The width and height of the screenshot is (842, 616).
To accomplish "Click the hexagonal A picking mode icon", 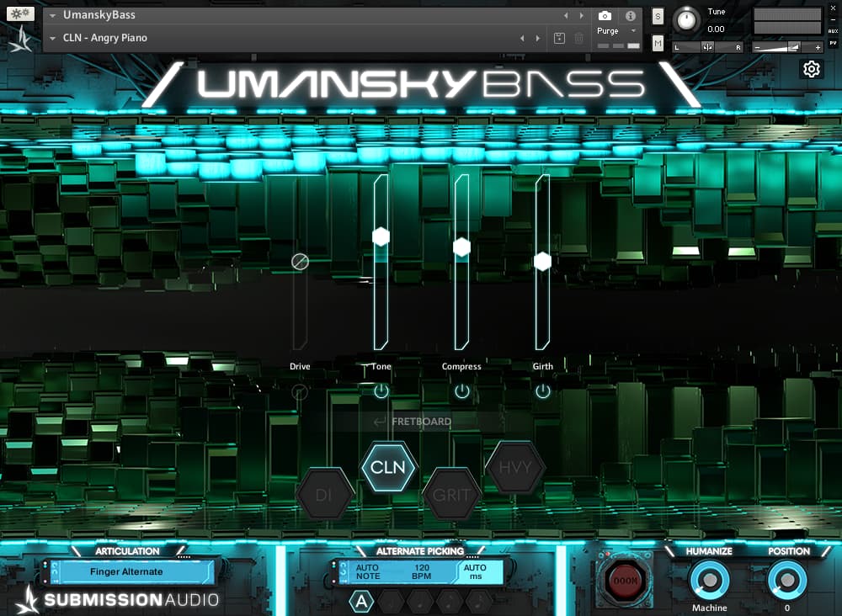I will tap(362, 601).
